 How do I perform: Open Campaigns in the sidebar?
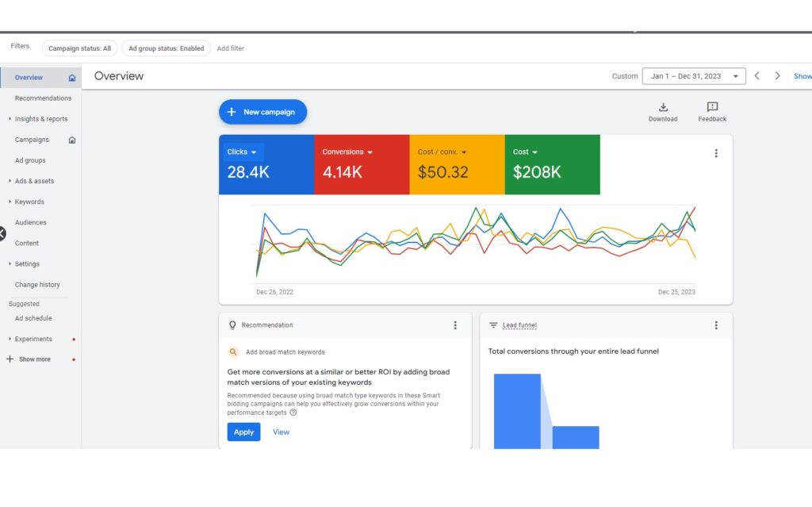pyautogui.click(x=32, y=140)
